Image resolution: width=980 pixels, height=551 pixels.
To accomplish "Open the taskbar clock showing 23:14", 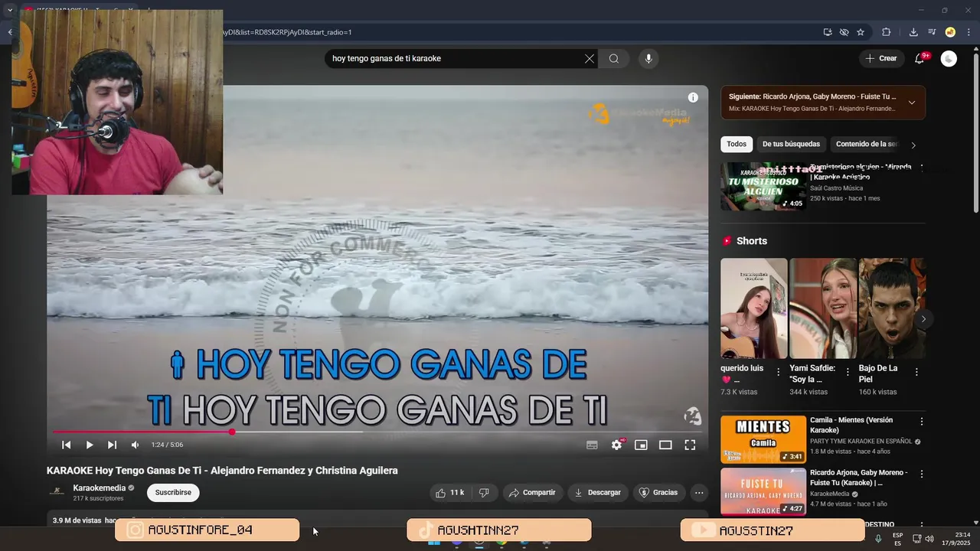I will (958, 539).
